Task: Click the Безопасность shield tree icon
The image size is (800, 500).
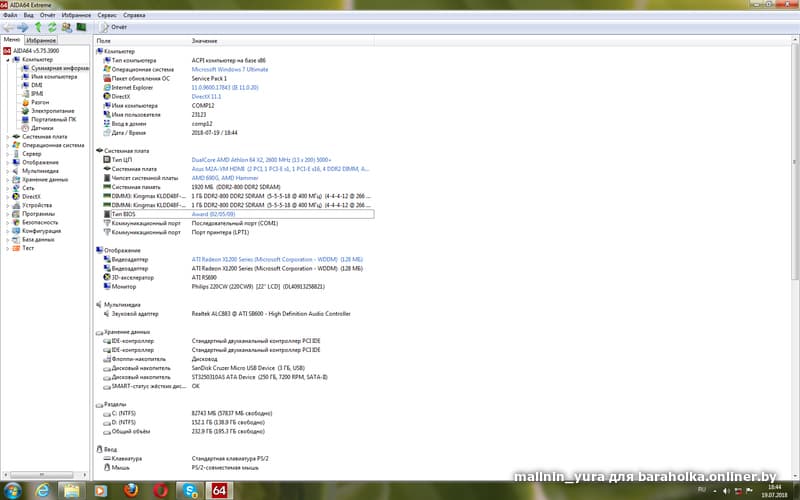Action: 16,222
